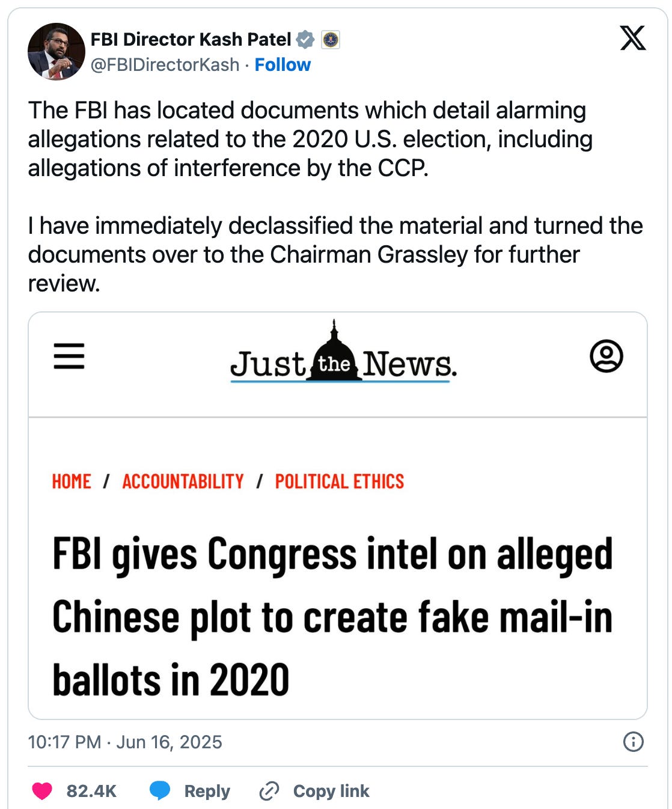
Task: Click the X logo icon
Action: [633, 38]
